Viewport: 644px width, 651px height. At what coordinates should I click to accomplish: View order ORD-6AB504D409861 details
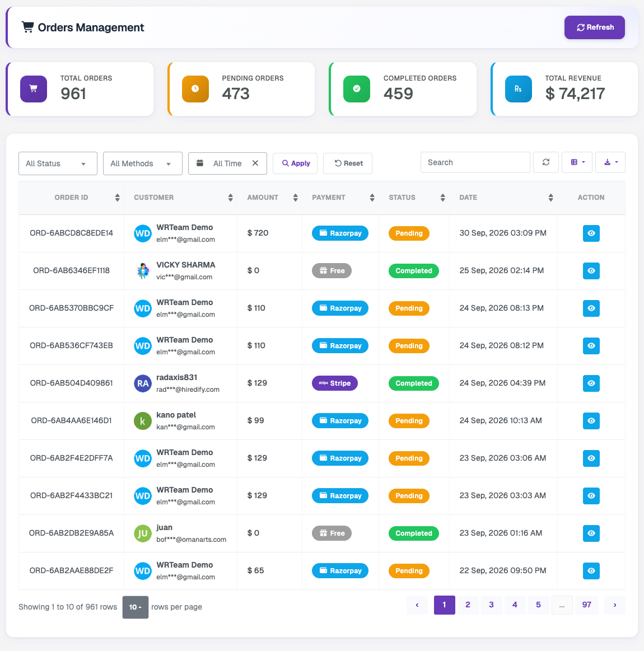[x=591, y=383]
